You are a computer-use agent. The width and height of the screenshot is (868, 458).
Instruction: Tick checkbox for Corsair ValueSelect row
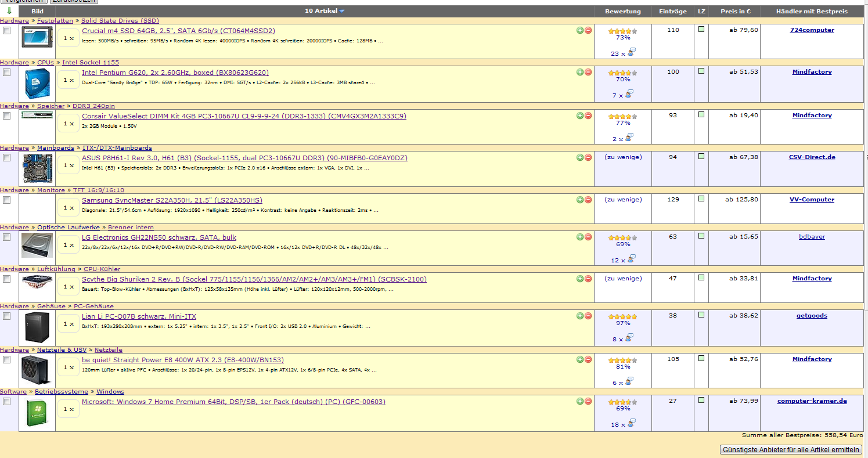click(x=7, y=116)
